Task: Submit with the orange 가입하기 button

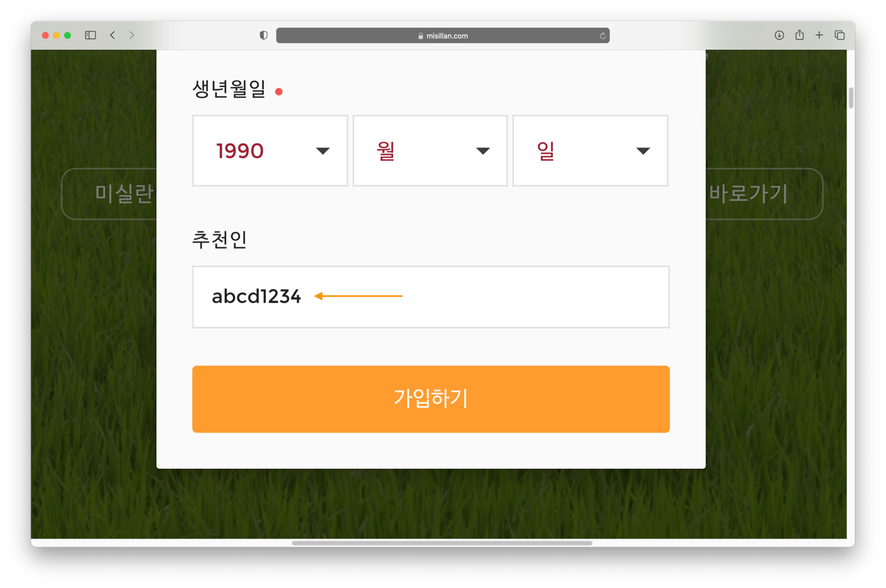Action: click(431, 399)
